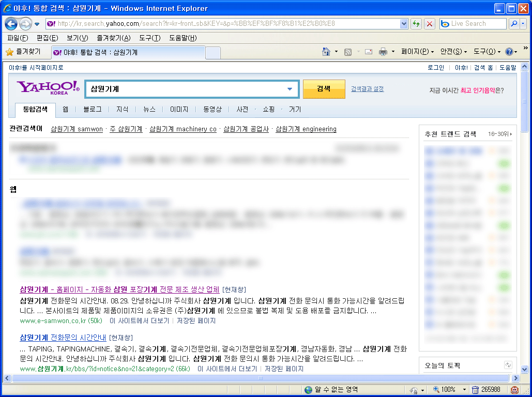
Task: Select the 야후! 통합 검색 browser tab
Action: point(128,52)
